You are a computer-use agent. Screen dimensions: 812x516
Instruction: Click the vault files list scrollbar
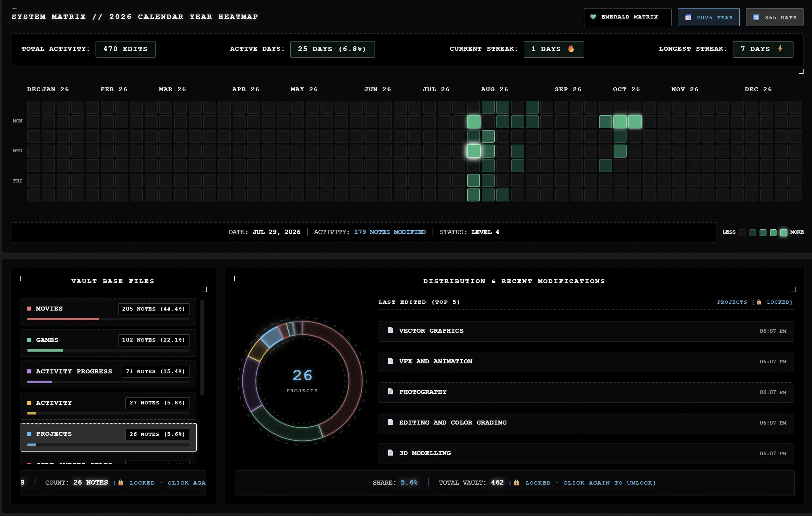click(202, 348)
